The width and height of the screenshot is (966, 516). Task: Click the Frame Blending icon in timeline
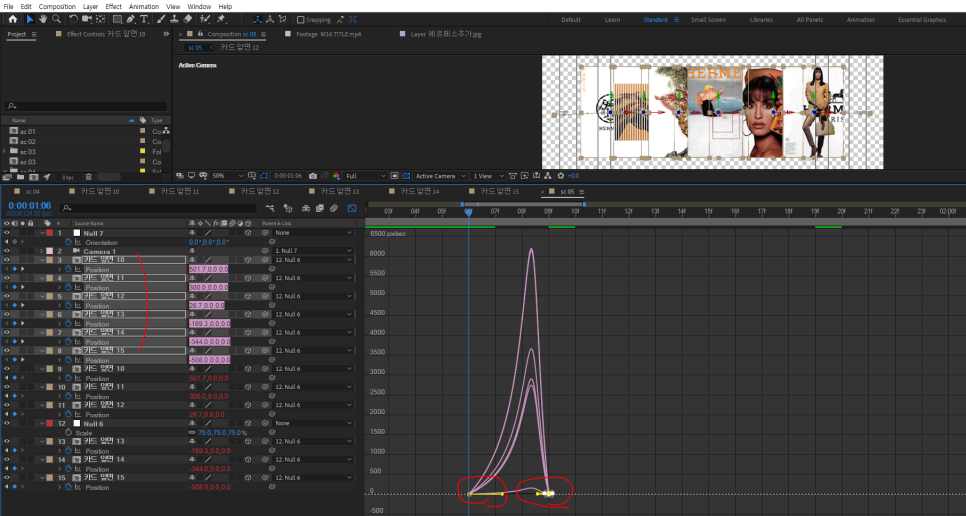[x=320, y=208]
